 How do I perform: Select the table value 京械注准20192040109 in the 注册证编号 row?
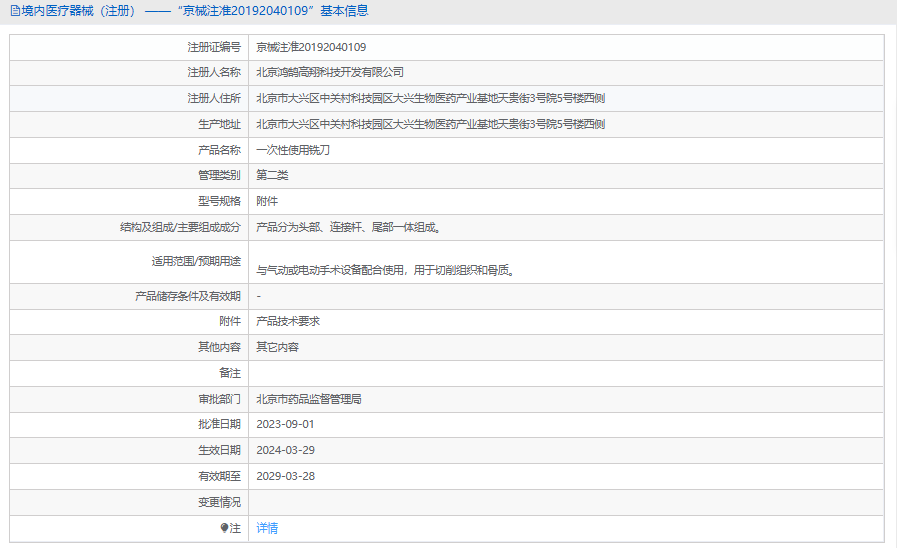pos(311,47)
